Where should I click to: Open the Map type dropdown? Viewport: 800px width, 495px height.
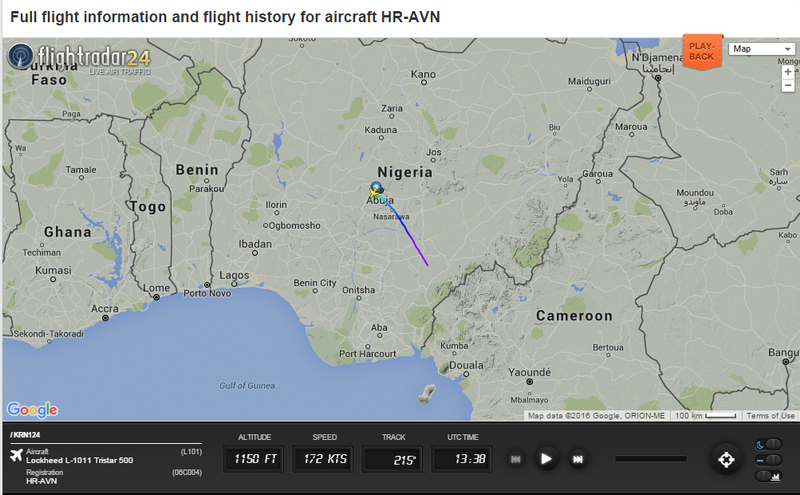[760, 49]
